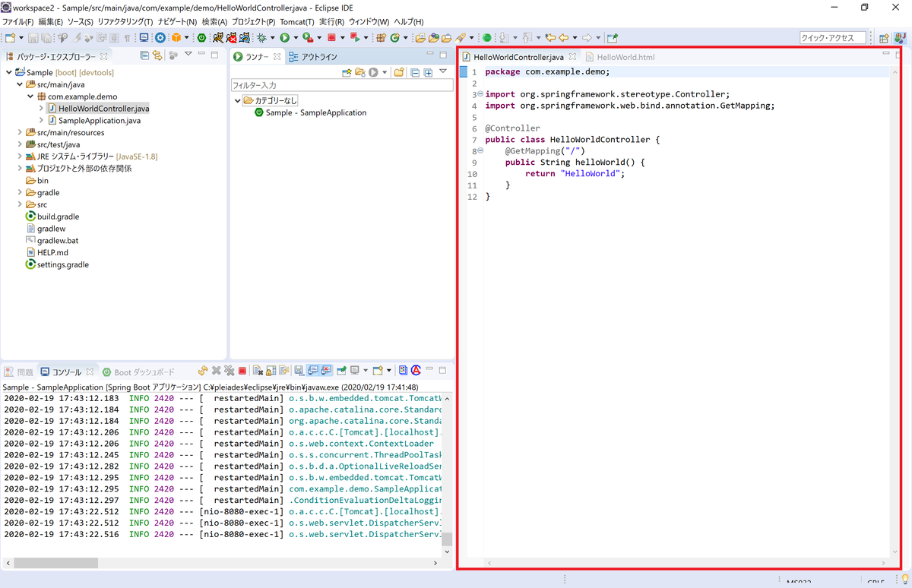Click the Pin Editor toolbar icon
Screen dimensions: 912x588
613,37
